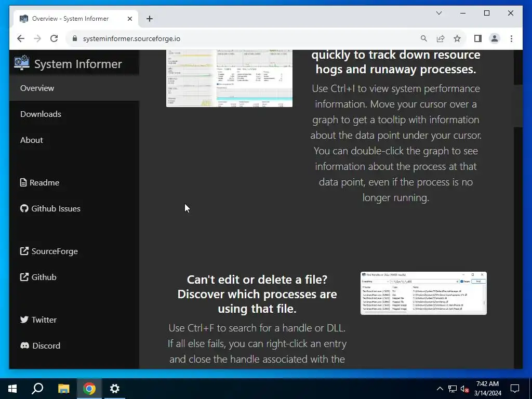Click the taskbar clock showing 7:42 AM

tap(487, 389)
